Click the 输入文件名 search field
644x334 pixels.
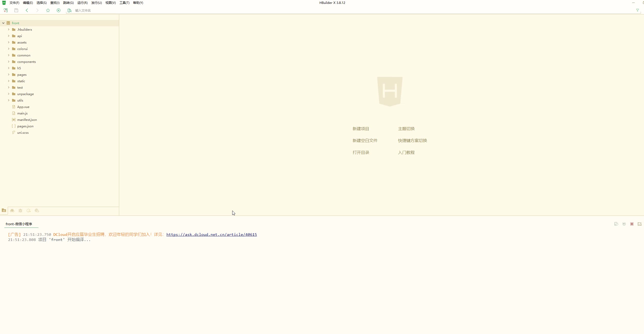[x=353, y=11]
